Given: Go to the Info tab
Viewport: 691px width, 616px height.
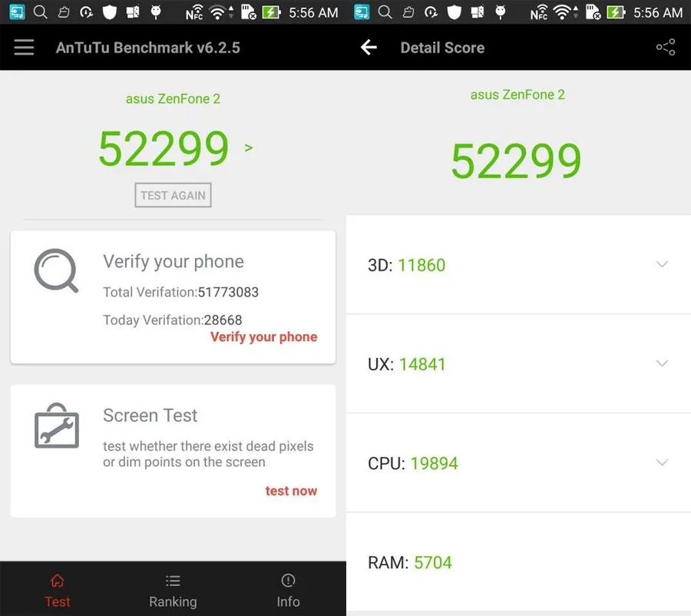Looking at the screenshot, I should [x=288, y=590].
